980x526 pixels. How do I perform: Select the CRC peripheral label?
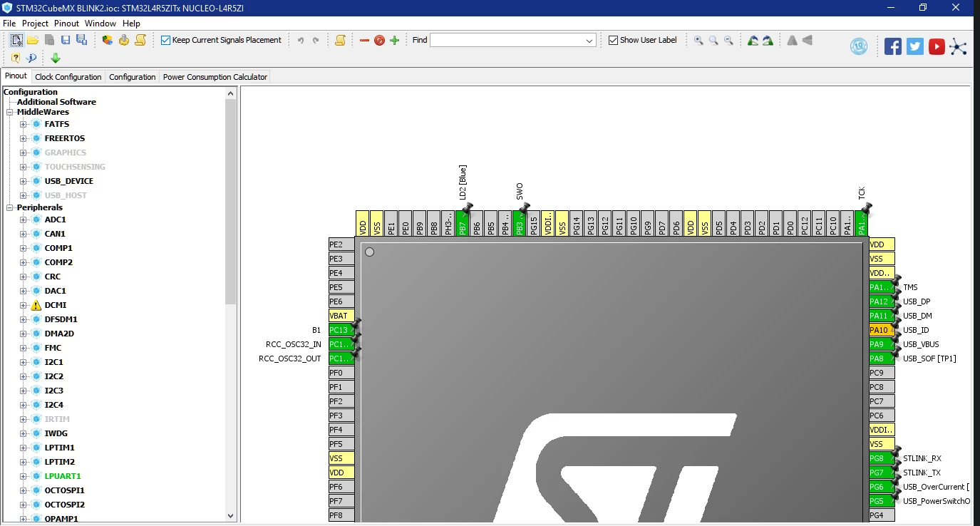pyautogui.click(x=53, y=277)
